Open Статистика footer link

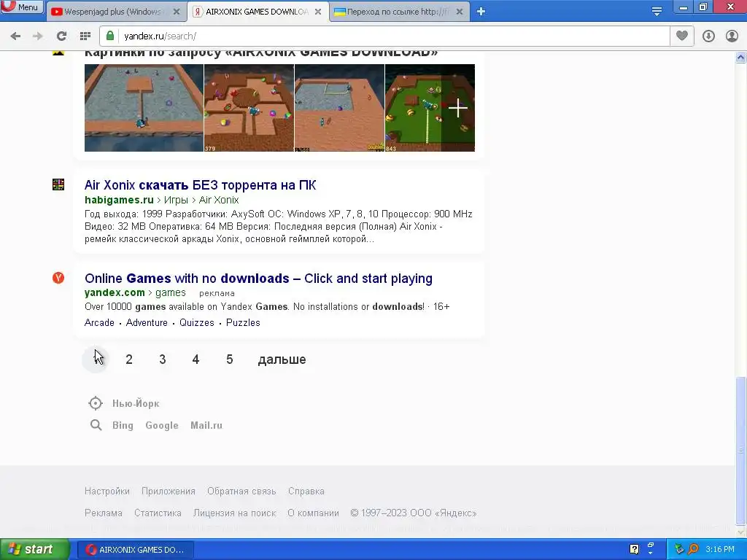click(x=158, y=513)
